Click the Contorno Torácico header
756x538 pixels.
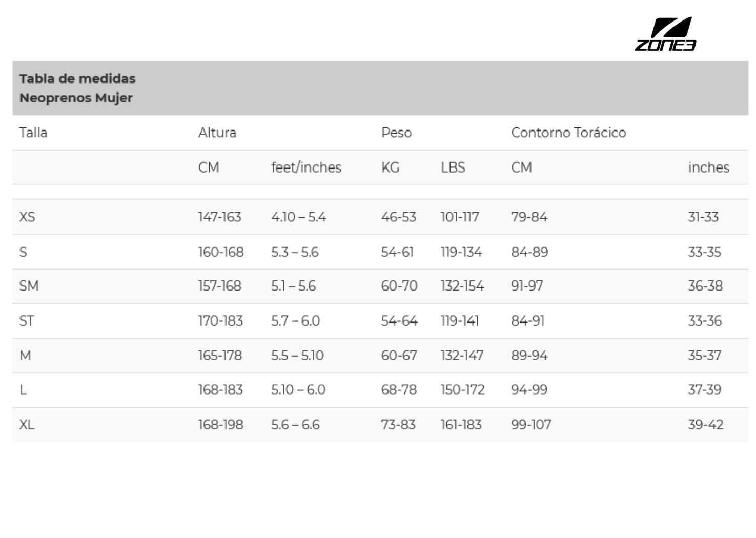[568, 133]
